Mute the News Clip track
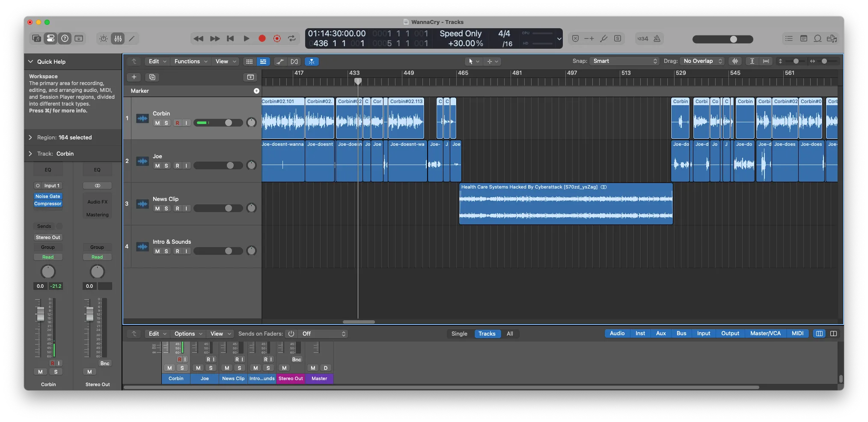 coord(158,209)
